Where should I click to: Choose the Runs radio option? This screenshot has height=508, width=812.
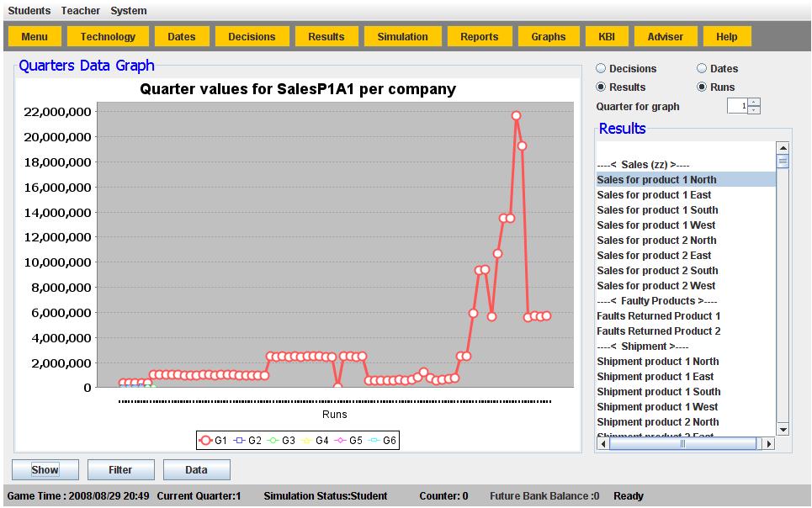702,87
